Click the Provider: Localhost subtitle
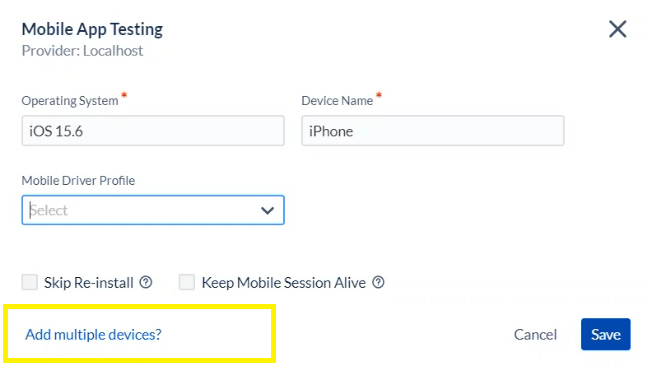Screen dimensions: 648x371 [x=82, y=51]
